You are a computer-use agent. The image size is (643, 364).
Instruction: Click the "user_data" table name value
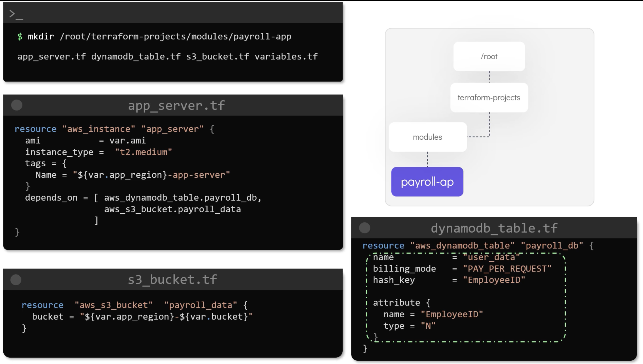pyautogui.click(x=492, y=257)
